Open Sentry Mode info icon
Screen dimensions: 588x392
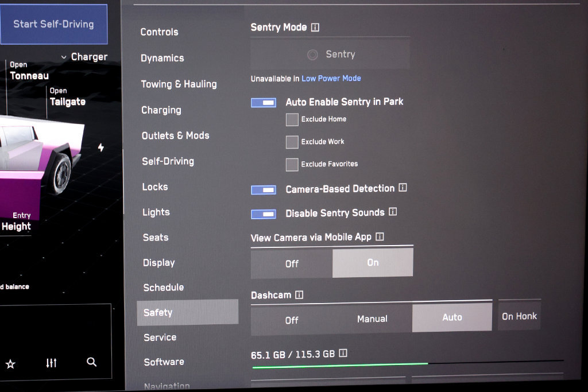point(315,28)
